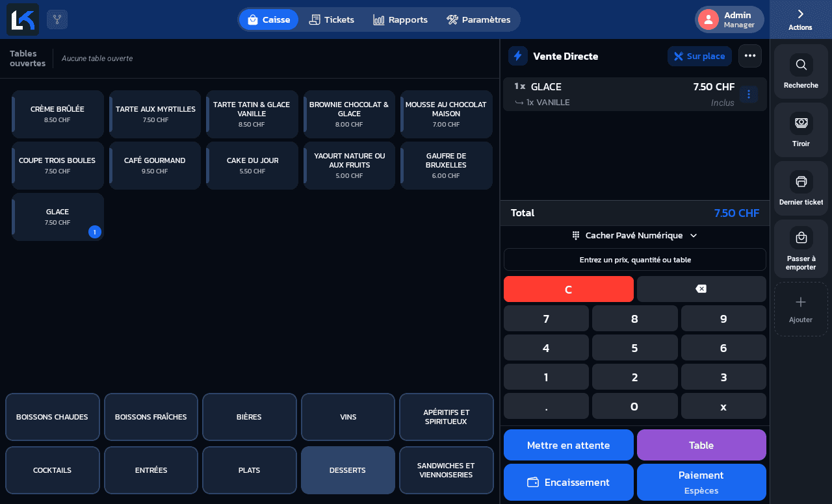This screenshot has width=832, height=504.
Task: Select Sandwiches et Viennoiseries category
Action: coord(447,470)
